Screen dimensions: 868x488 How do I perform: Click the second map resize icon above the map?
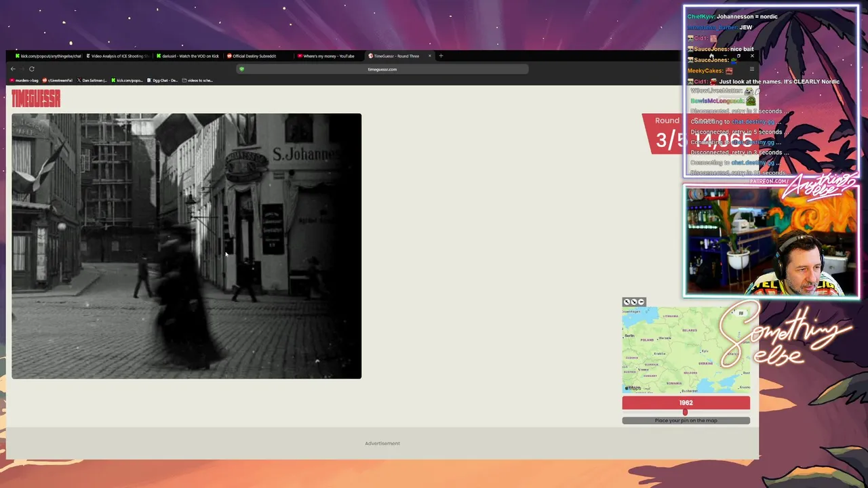[634, 302]
